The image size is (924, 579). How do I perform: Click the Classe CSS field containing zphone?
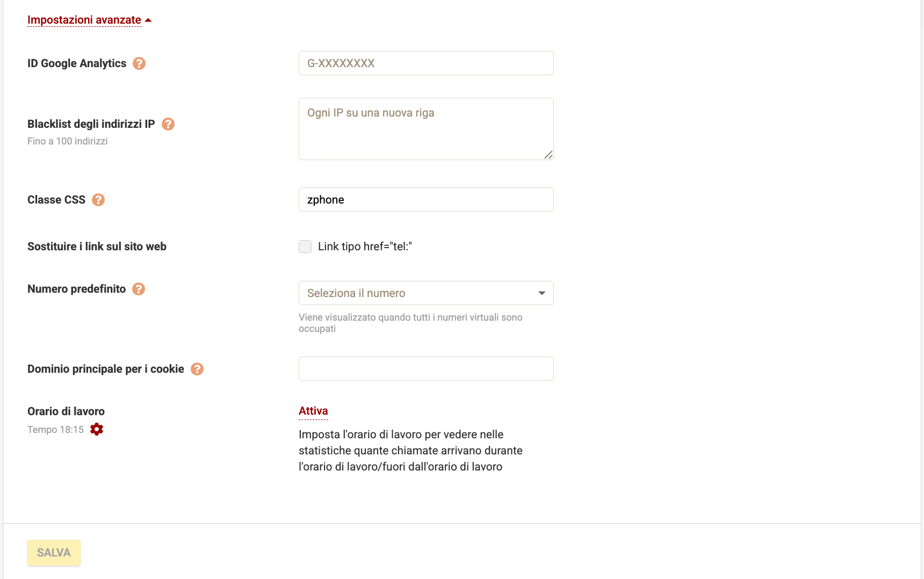426,199
